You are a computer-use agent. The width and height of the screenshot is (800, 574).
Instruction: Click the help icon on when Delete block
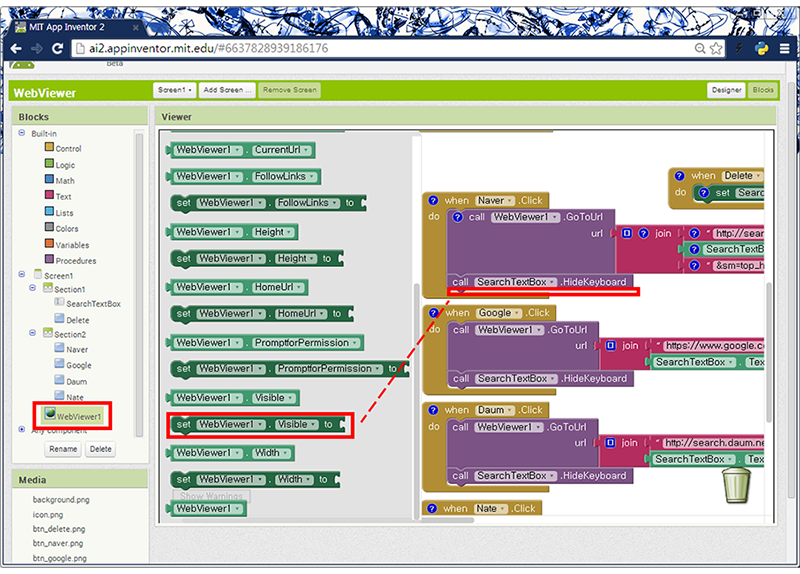[679, 176]
